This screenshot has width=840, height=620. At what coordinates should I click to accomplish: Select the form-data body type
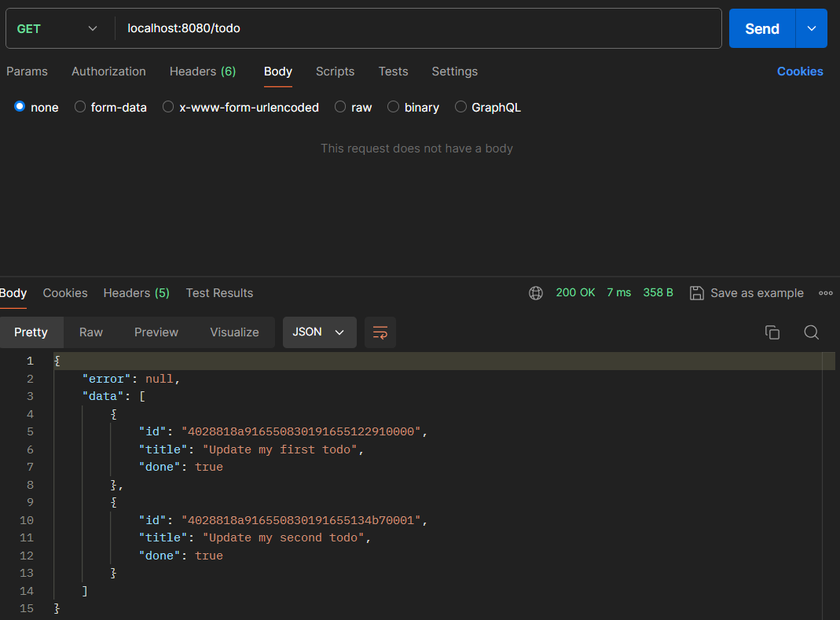pyautogui.click(x=80, y=107)
